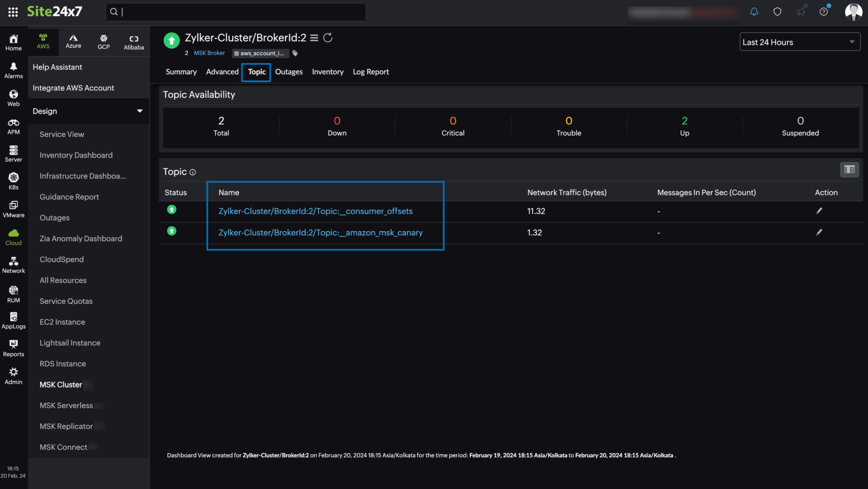Collapse the Design section arrow

(140, 111)
